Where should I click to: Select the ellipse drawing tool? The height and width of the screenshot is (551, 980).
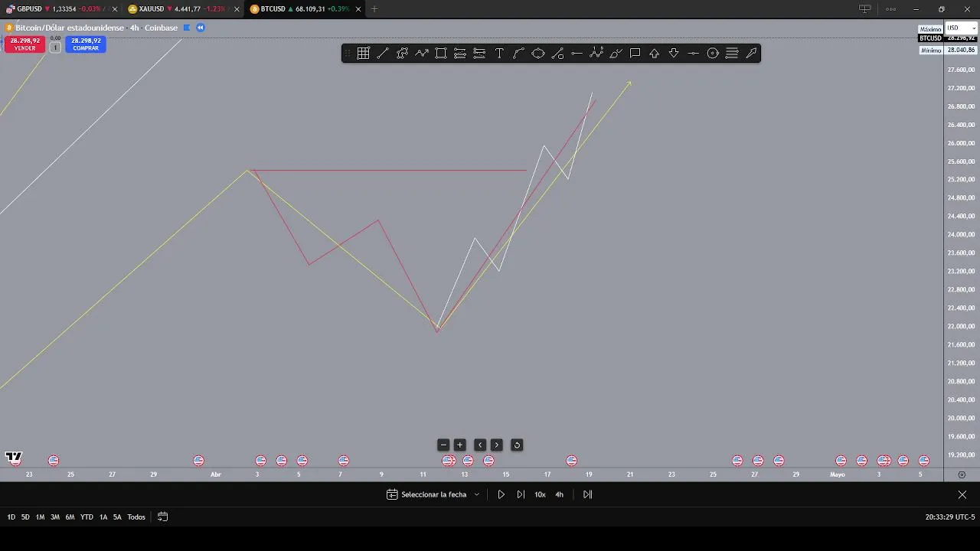click(x=538, y=53)
